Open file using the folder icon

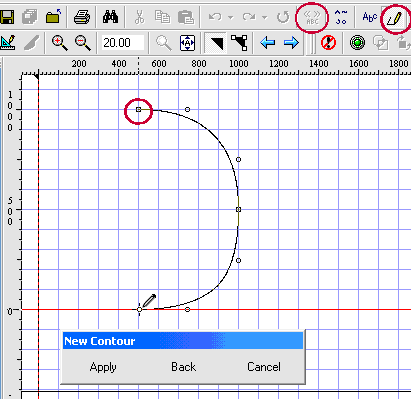[x=53, y=16]
